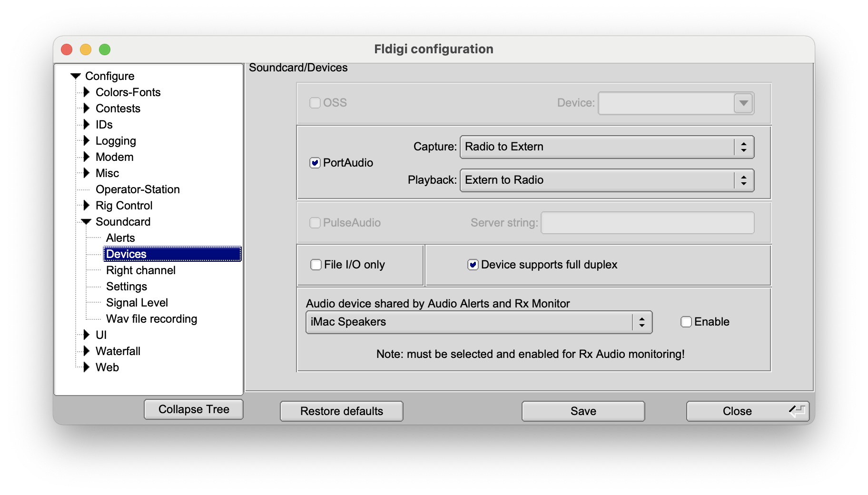Expand the UI tree node
868x495 pixels.
click(86, 335)
